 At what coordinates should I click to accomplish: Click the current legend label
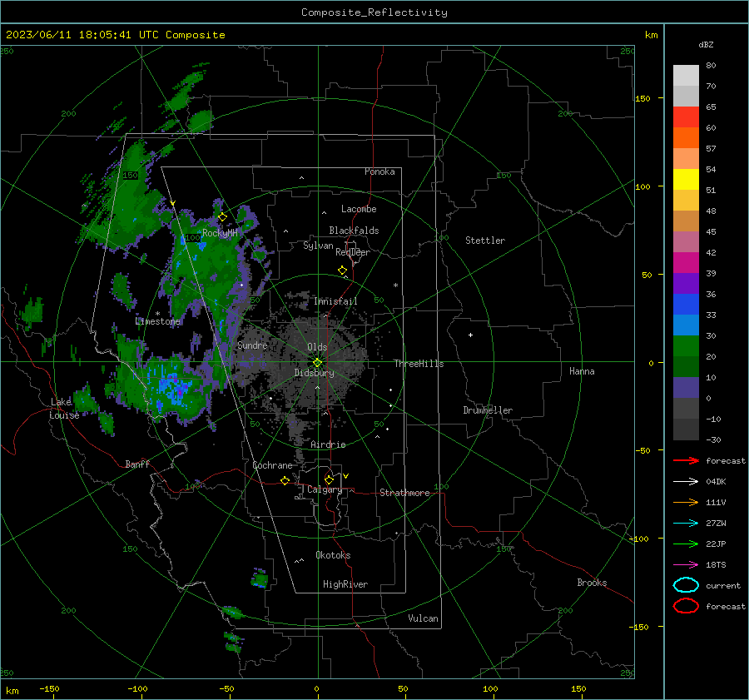[x=722, y=585]
